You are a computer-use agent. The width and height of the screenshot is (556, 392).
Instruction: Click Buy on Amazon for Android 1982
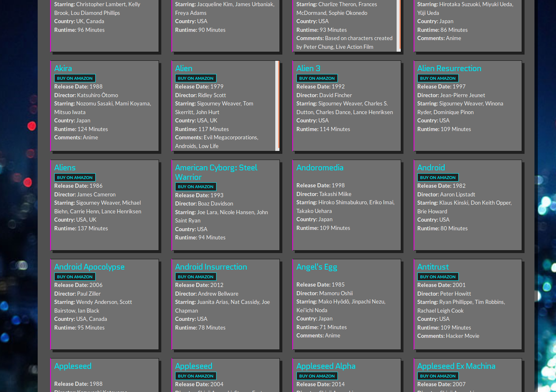click(438, 177)
